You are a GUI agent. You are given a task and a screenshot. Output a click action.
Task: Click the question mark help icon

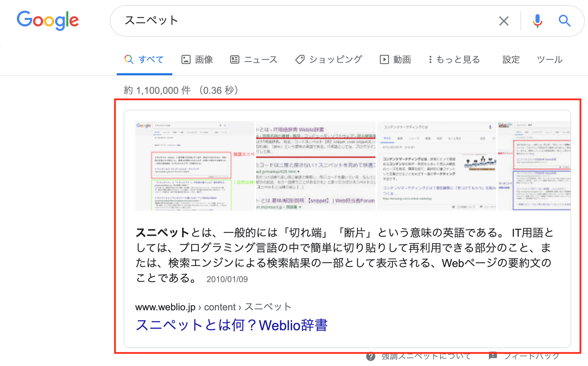click(x=371, y=357)
